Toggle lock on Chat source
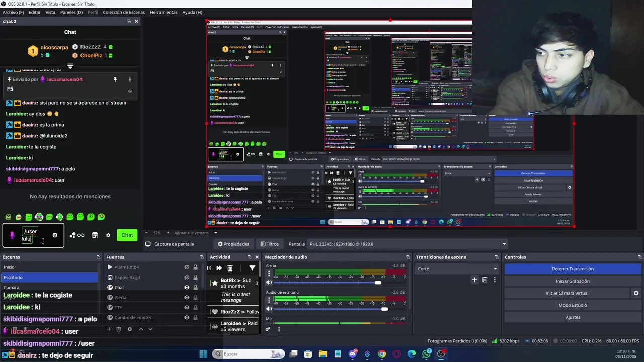644x362 pixels. pyautogui.click(x=195, y=288)
